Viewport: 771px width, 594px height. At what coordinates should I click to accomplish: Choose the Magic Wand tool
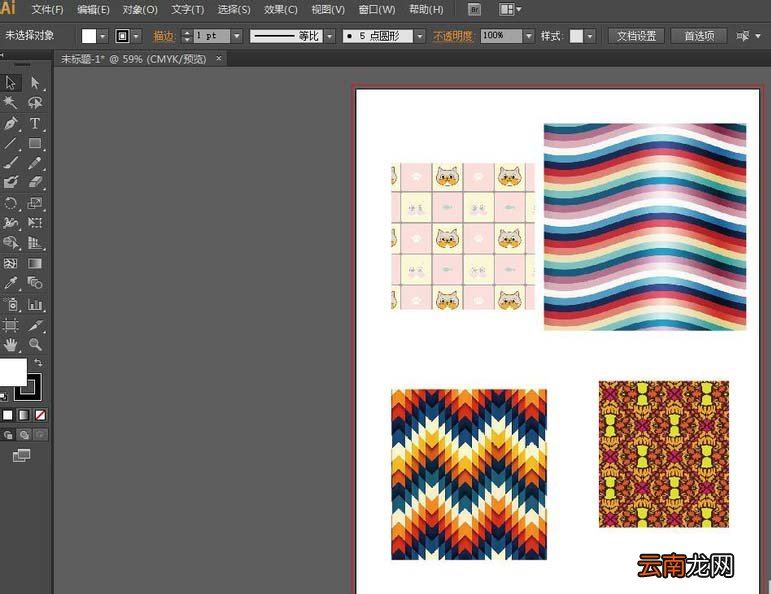point(11,102)
